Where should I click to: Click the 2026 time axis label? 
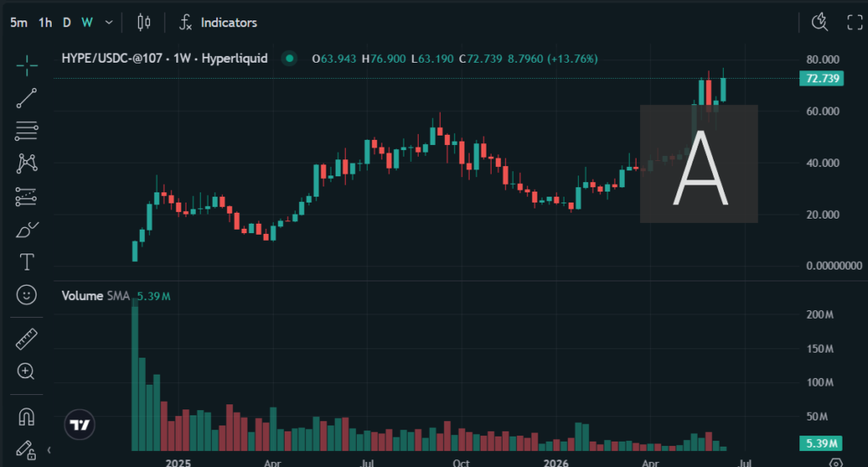[x=556, y=463]
